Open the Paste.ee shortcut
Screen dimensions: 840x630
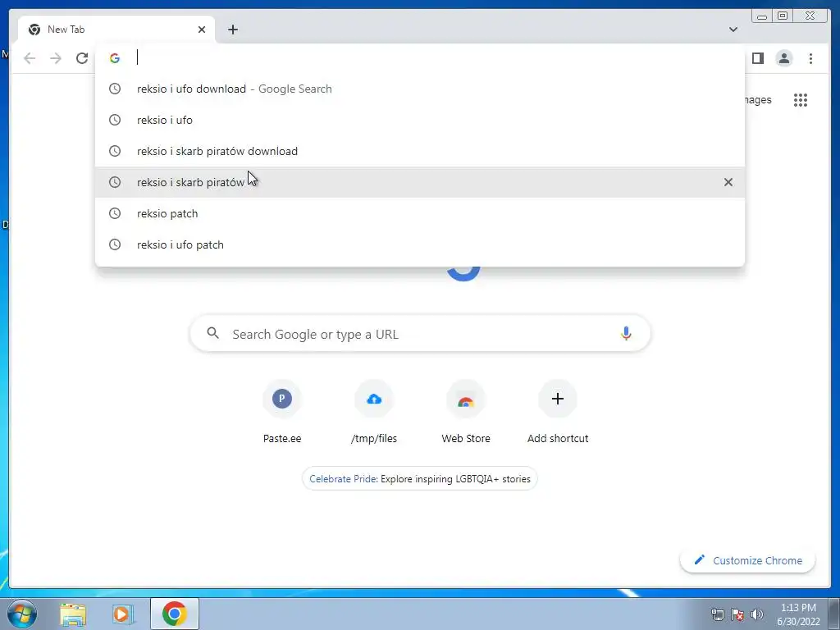click(282, 412)
